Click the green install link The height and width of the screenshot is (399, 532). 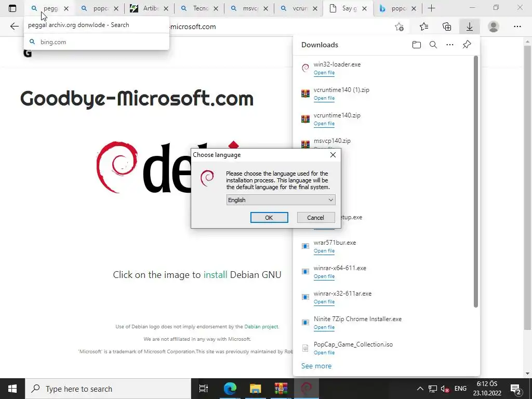(x=215, y=274)
